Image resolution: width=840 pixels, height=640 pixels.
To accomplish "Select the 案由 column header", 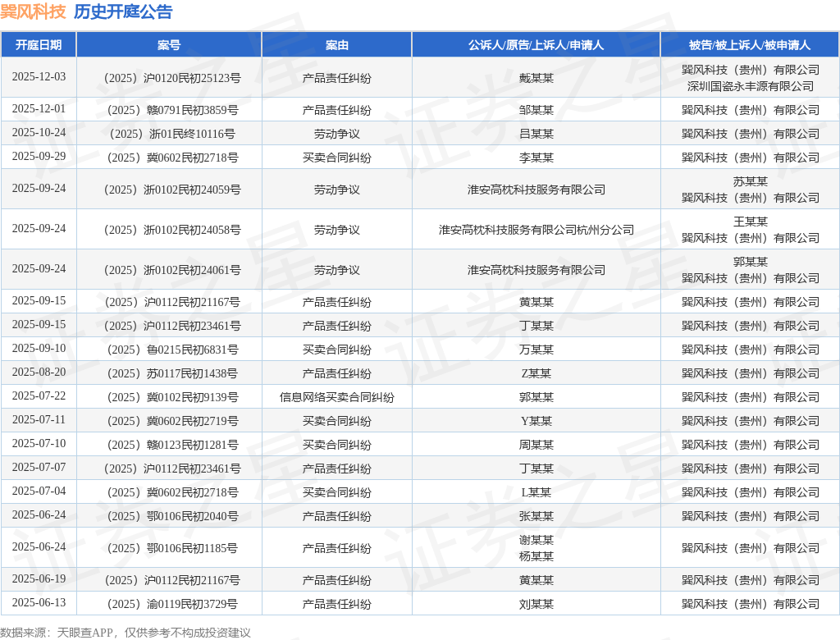I will [x=337, y=45].
